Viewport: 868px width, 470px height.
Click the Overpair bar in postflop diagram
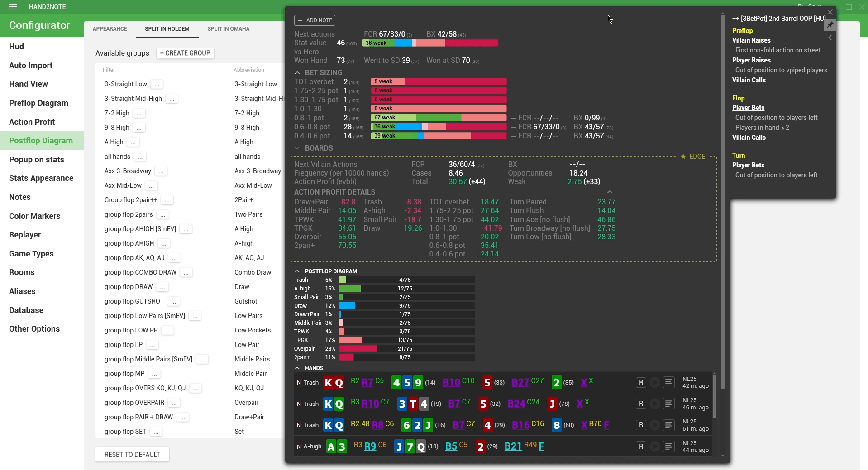[x=358, y=349]
